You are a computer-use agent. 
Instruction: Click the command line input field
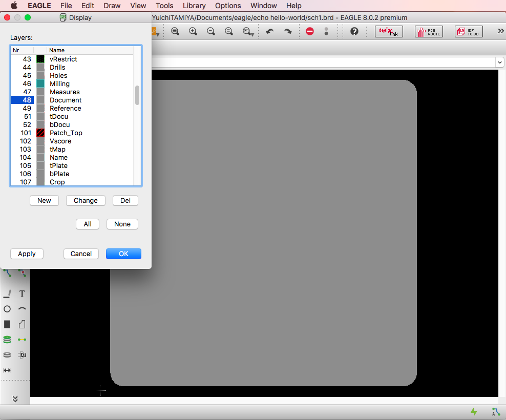point(323,62)
